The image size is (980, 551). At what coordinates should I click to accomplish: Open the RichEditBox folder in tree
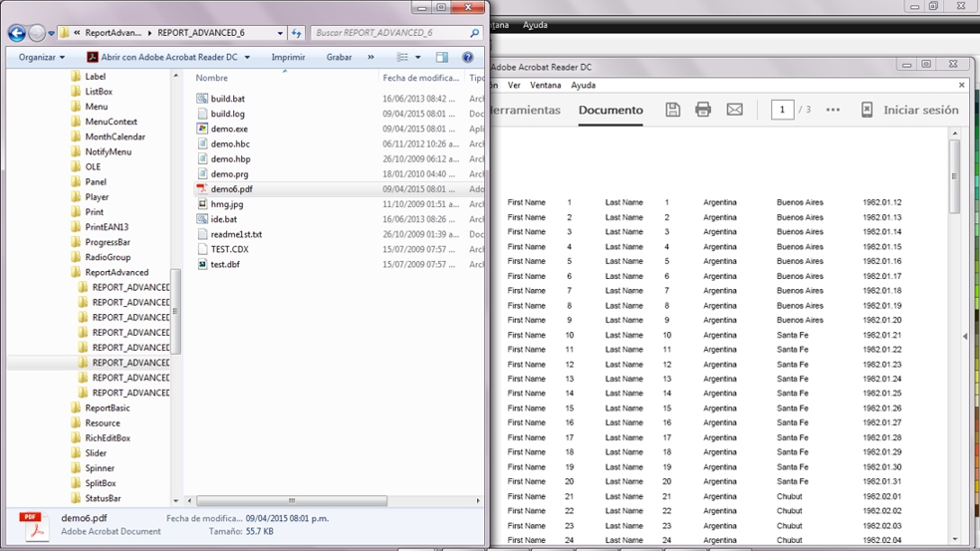108,437
